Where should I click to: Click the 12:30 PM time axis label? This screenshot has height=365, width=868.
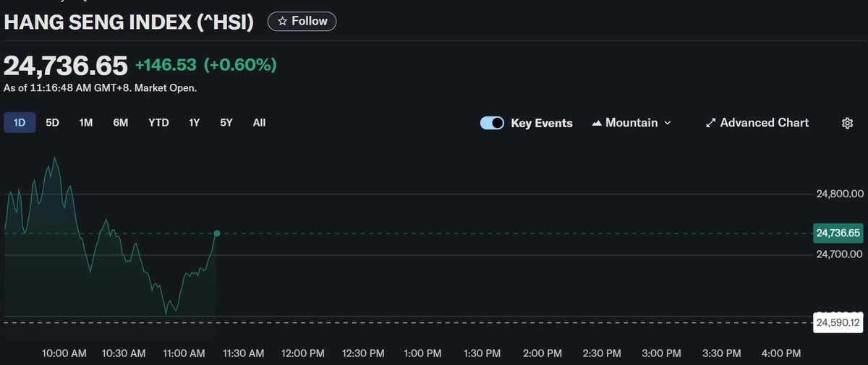[x=362, y=353]
